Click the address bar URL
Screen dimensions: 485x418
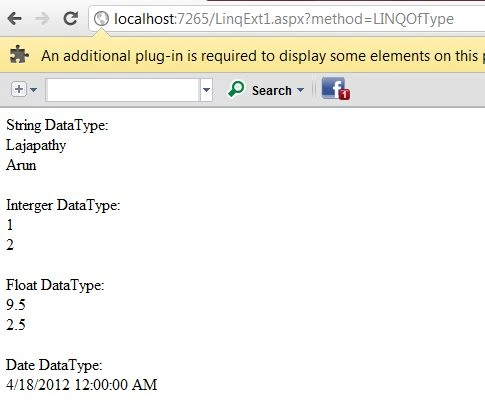284,19
